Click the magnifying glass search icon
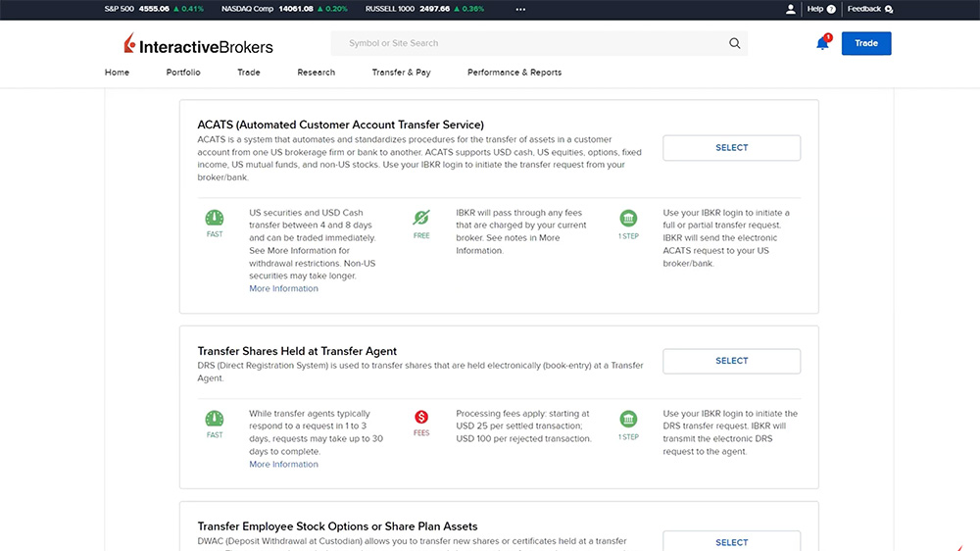This screenshot has width=980, height=551. tap(735, 43)
